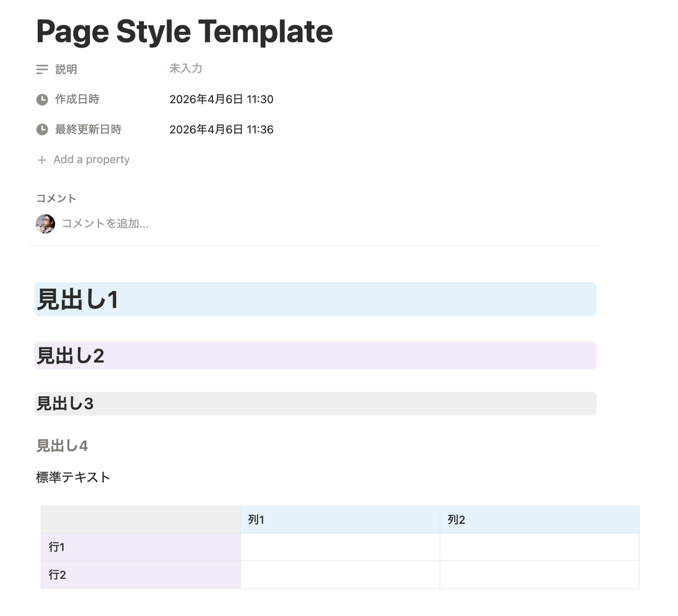This screenshot has width=678, height=616.
Task: Click the description property lines icon
Action: (x=42, y=69)
